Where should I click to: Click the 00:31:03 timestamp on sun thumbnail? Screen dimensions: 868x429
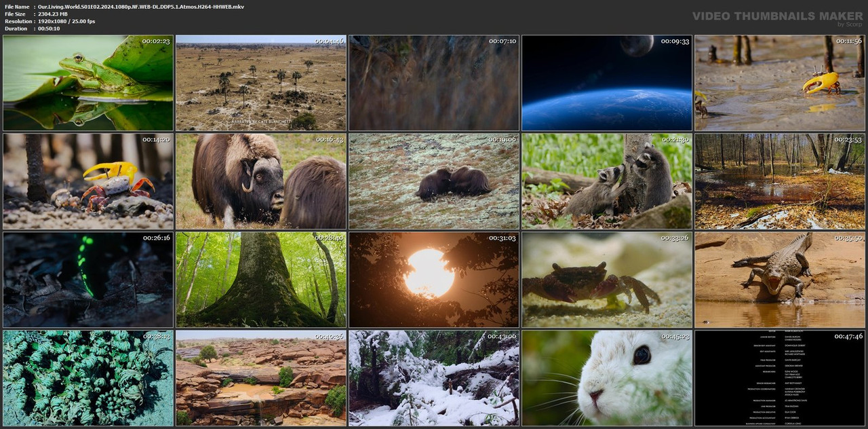[502, 238]
